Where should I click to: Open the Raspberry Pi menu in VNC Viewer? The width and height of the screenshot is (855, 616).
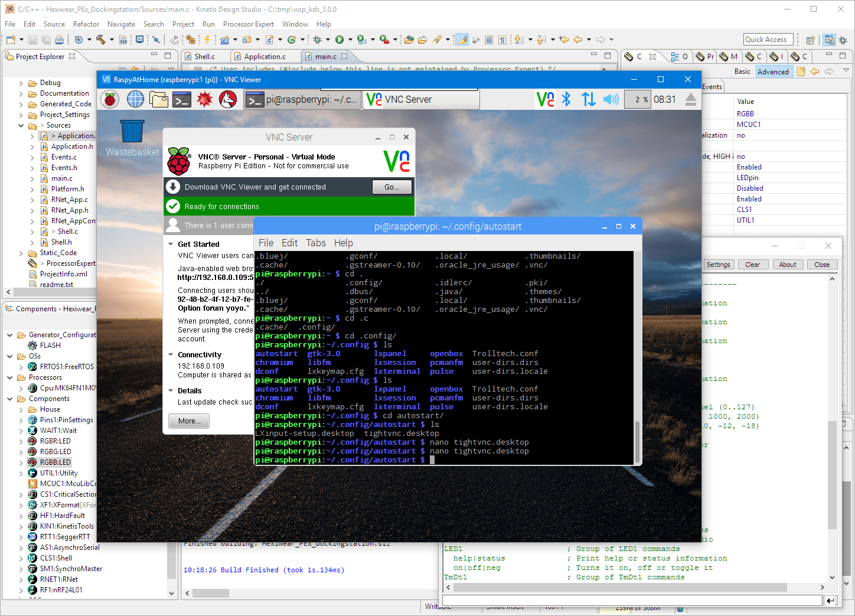[x=110, y=100]
